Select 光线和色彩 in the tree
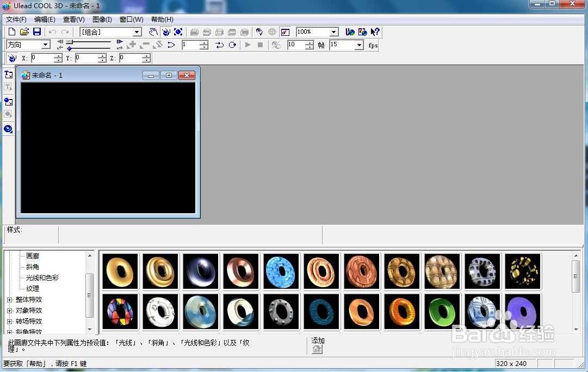Screen dimensions: 588x372 (x=42, y=278)
